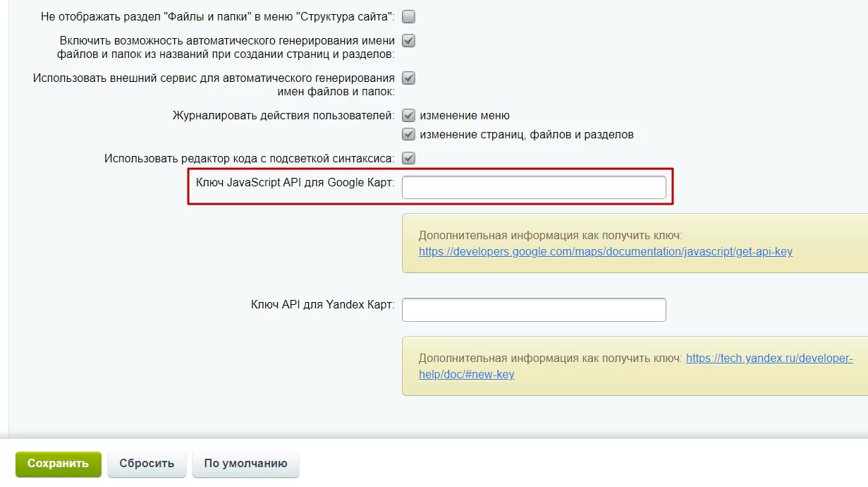Open the developers.google.com get-api-key link
This screenshot has height=487, width=868.
pyautogui.click(x=606, y=251)
